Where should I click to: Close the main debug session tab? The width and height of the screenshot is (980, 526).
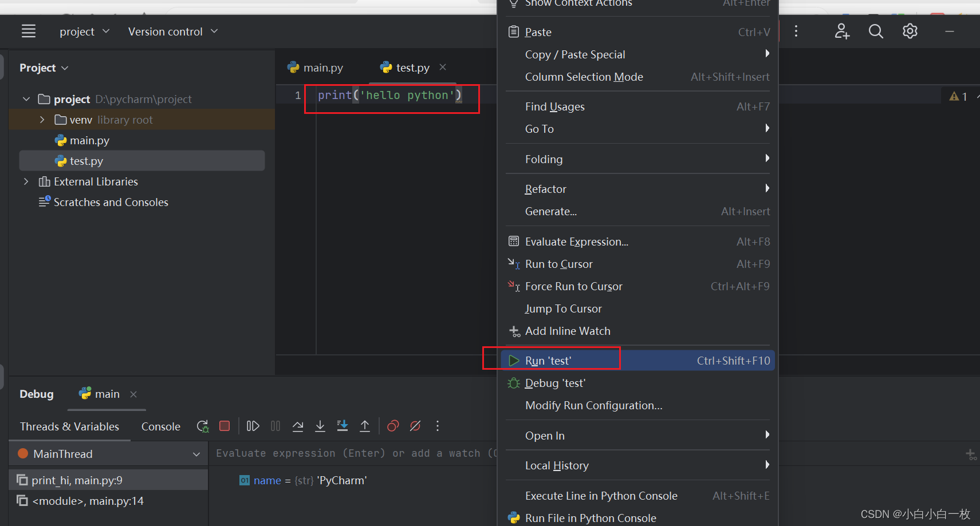pos(133,394)
